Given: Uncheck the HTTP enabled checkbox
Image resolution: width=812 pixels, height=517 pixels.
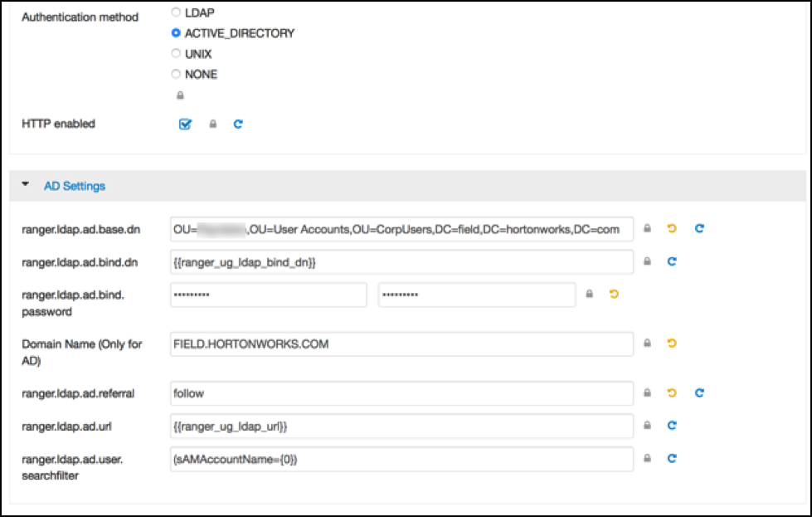Looking at the screenshot, I should click(186, 124).
